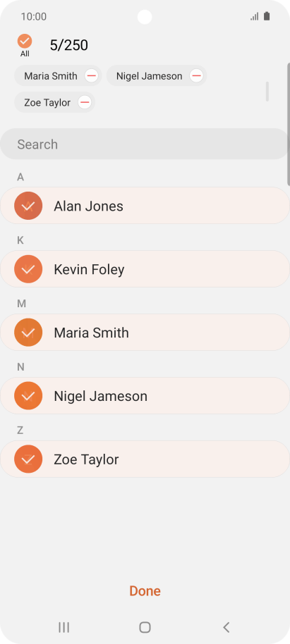
Task: Tap the back navigation arrow
Action: 226,627
